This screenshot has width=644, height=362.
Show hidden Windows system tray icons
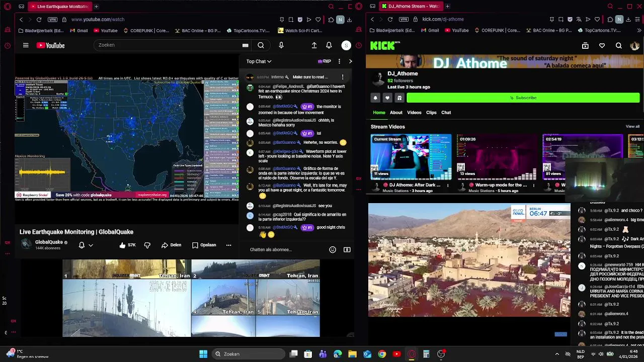tap(557, 354)
